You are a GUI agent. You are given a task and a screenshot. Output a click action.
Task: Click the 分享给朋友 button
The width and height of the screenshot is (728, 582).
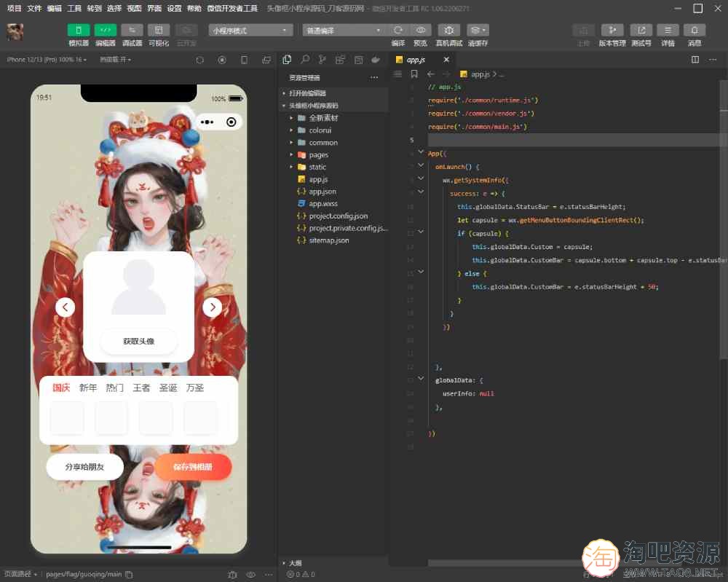pyautogui.click(x=85, y=467)
